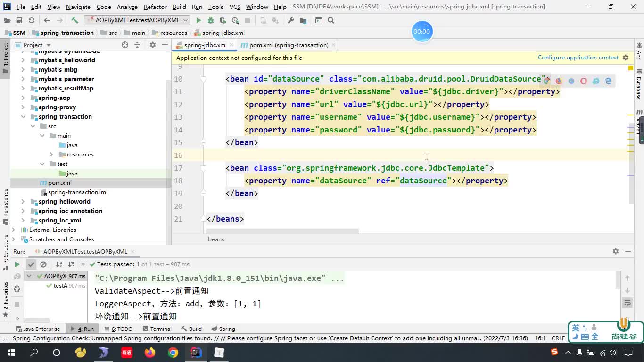Toggle Show Ignored tests button

tap(43, 264)
